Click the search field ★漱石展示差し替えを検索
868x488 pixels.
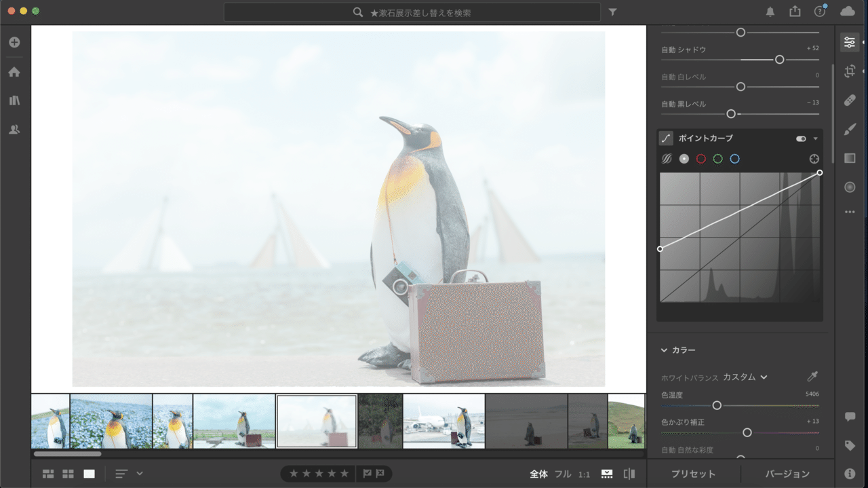pyautogui.click(x=412, y=12)
